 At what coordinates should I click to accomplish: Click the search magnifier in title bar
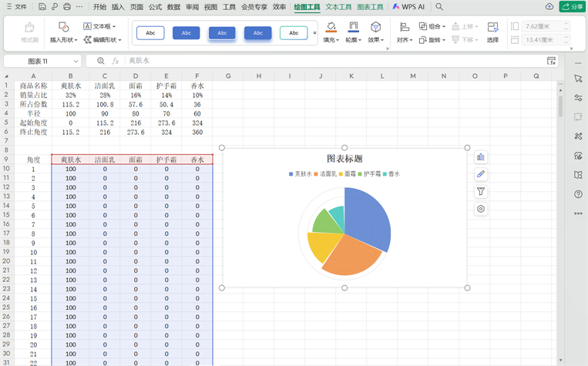coord(439,6)
